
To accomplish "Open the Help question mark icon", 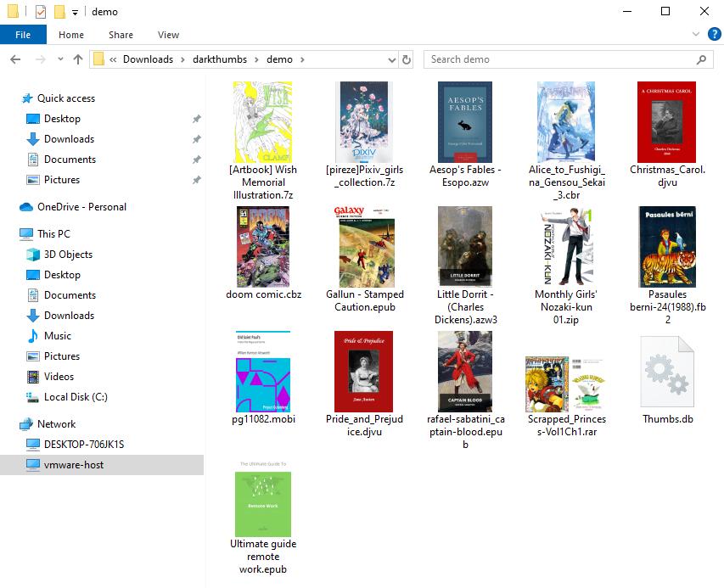I will (714, 34).
